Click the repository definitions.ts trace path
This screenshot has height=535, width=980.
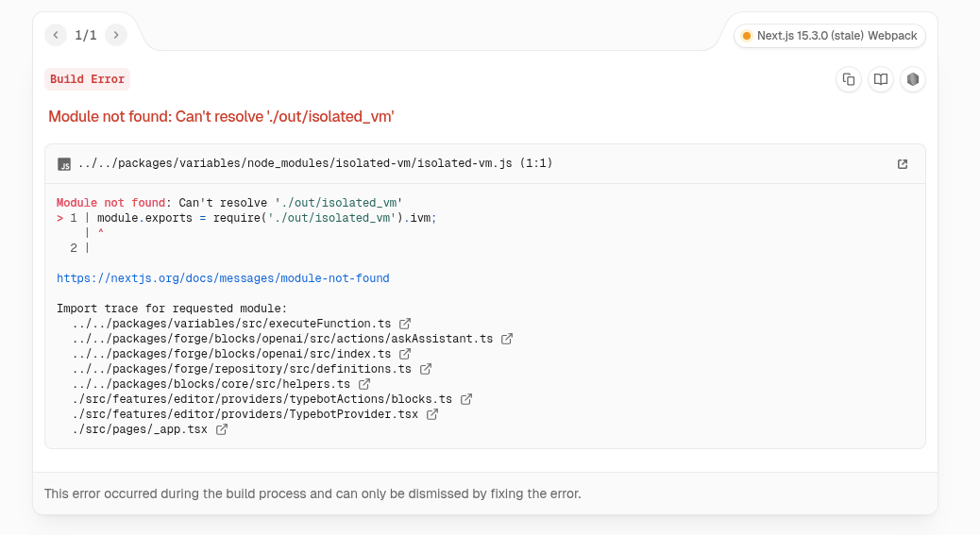click(242, 369)
